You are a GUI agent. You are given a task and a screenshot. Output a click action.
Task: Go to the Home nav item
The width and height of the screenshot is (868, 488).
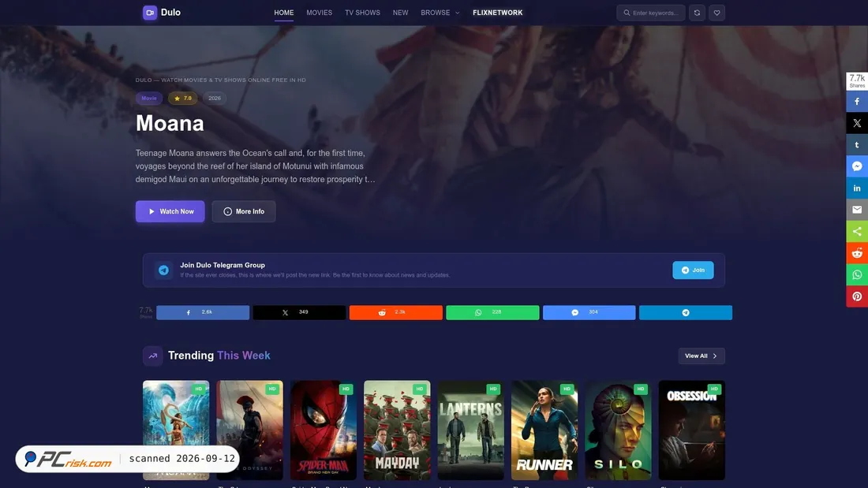pyautogui.click(x=284, y=13)
